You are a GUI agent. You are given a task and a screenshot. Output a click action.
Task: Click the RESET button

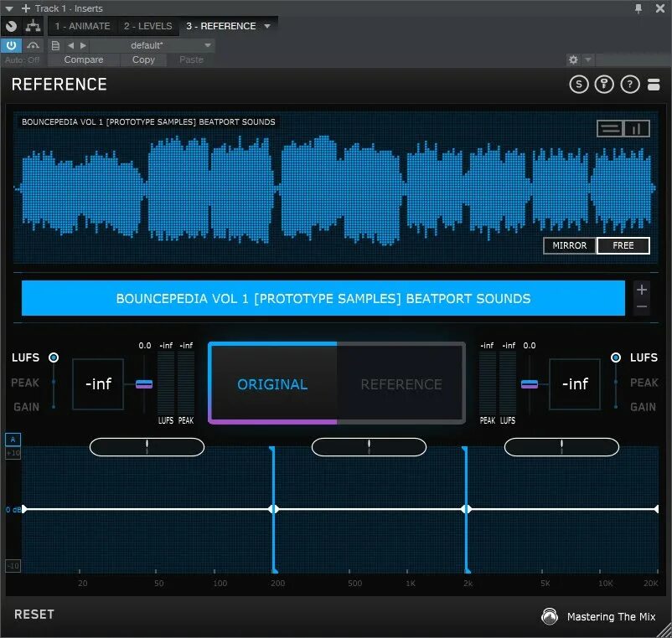coord(34,614)
